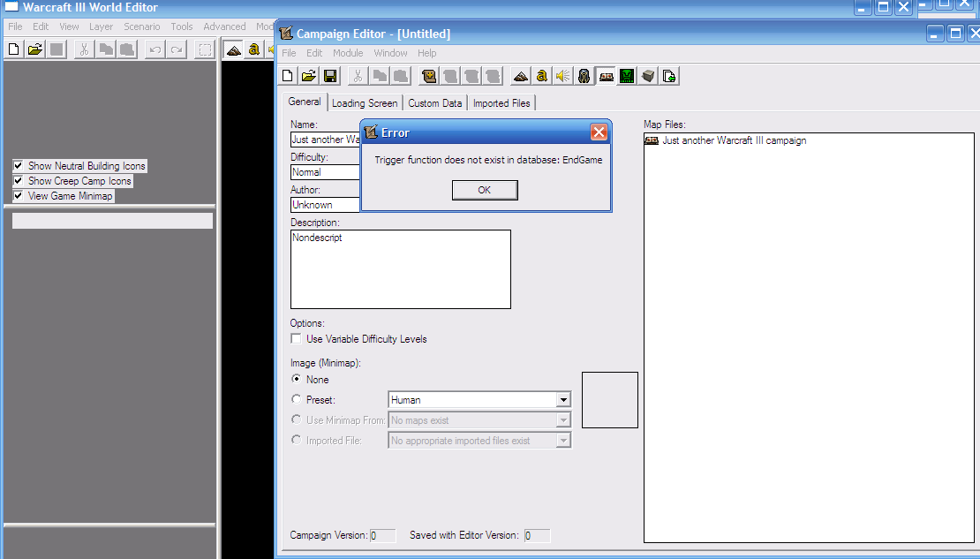Click the Difficulty field showing Normal

coord(325,172)
